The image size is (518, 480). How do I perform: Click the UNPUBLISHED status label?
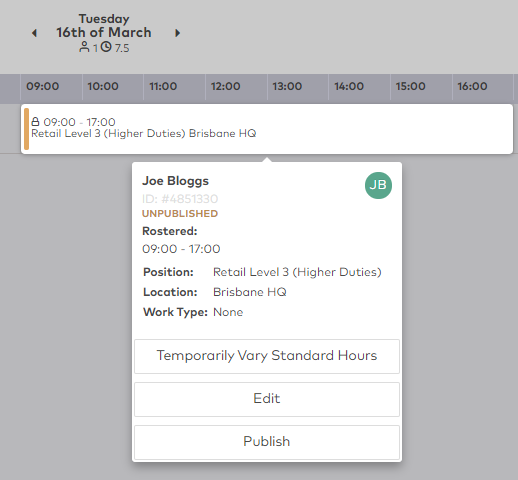pos(180,214)
